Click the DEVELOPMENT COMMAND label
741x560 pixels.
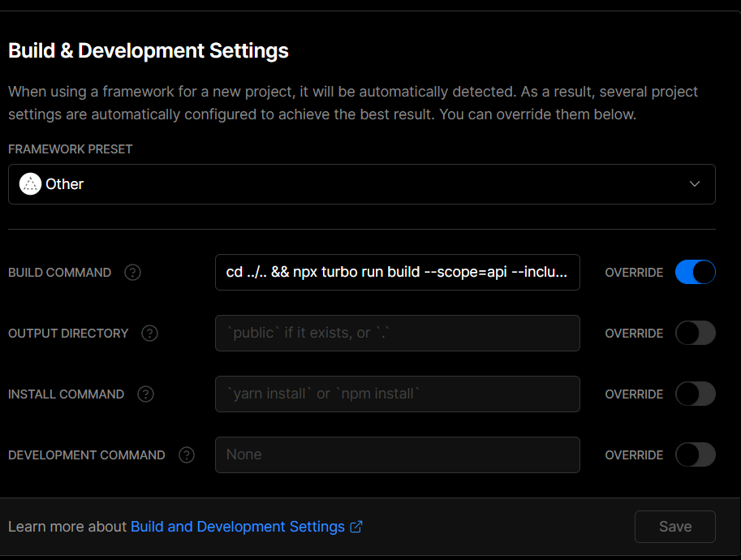point(87,455)
